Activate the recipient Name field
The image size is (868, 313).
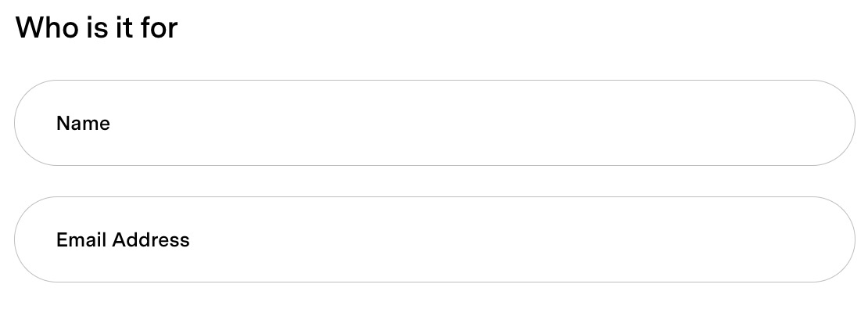[x=435, y=123]
